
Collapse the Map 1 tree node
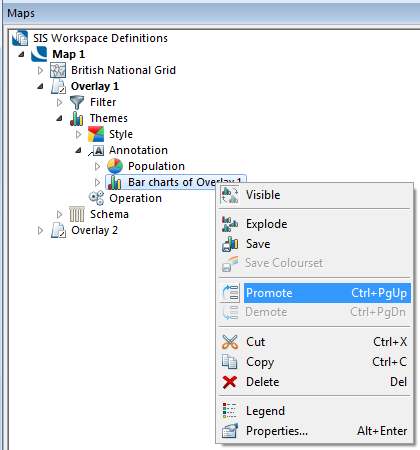click(x=21, y=54)
